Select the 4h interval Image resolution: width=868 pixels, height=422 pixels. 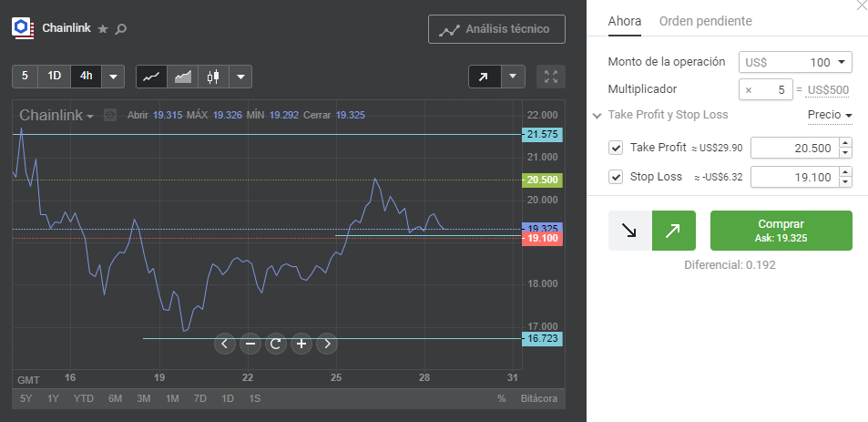87,77
